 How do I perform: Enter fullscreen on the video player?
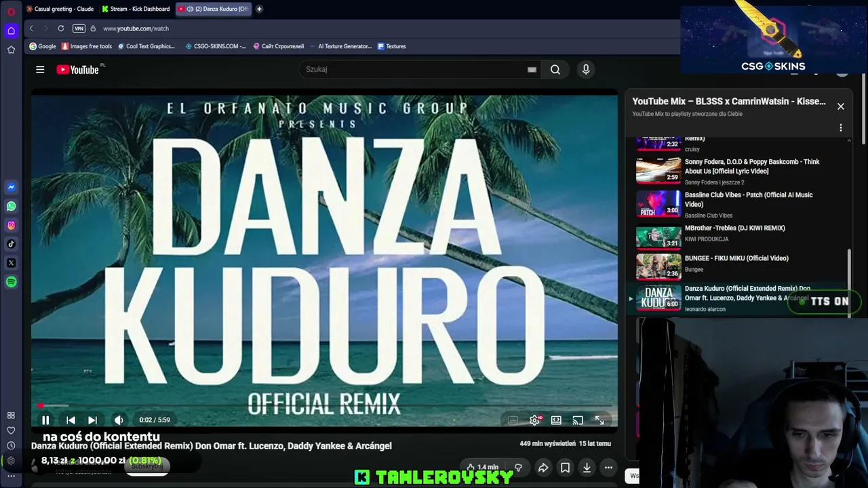pyautogui.click(x=599, y=420)
